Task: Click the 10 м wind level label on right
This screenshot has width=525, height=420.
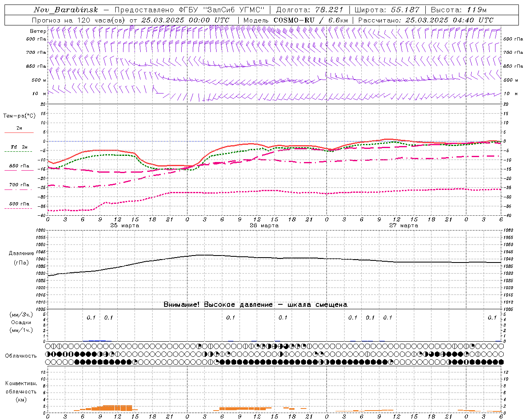Action: point(511,94)
